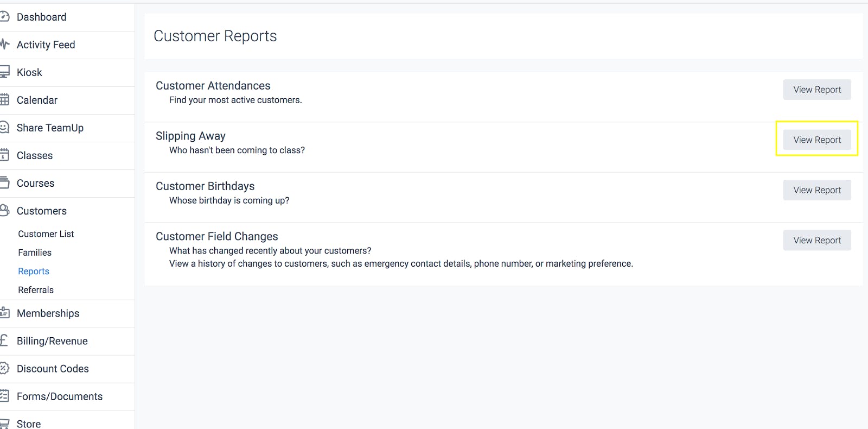Click 'Whose birthday is coming up?' text

pos(229,200)
